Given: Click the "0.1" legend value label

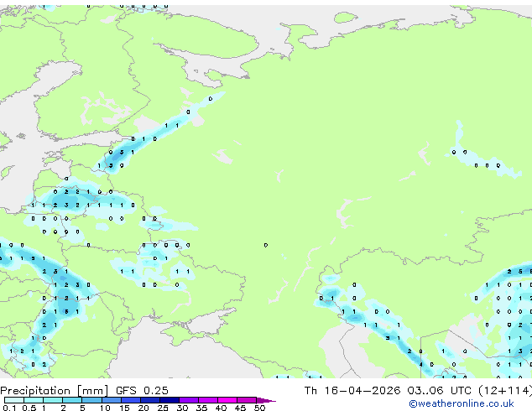Looking at the screenshot, I should point(9,408).
